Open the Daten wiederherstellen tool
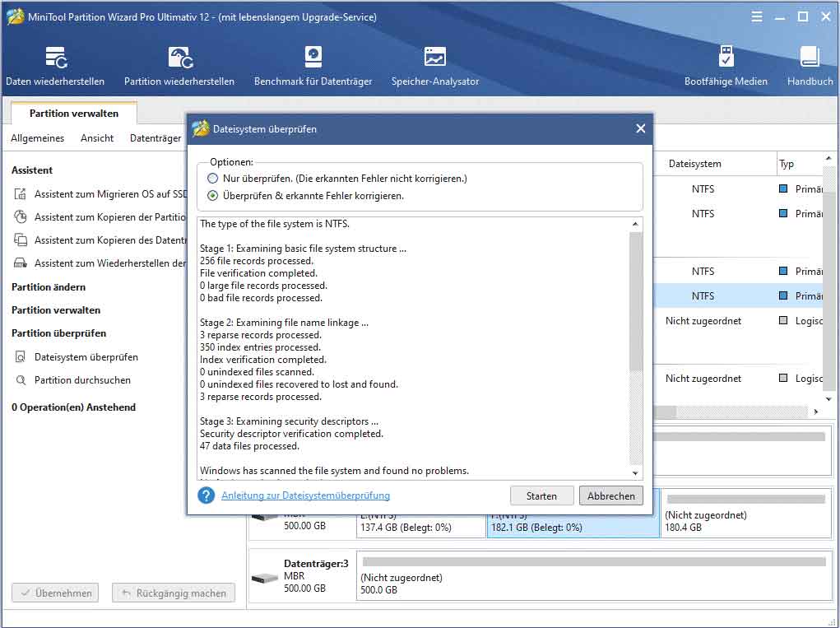 coord(55,64)
